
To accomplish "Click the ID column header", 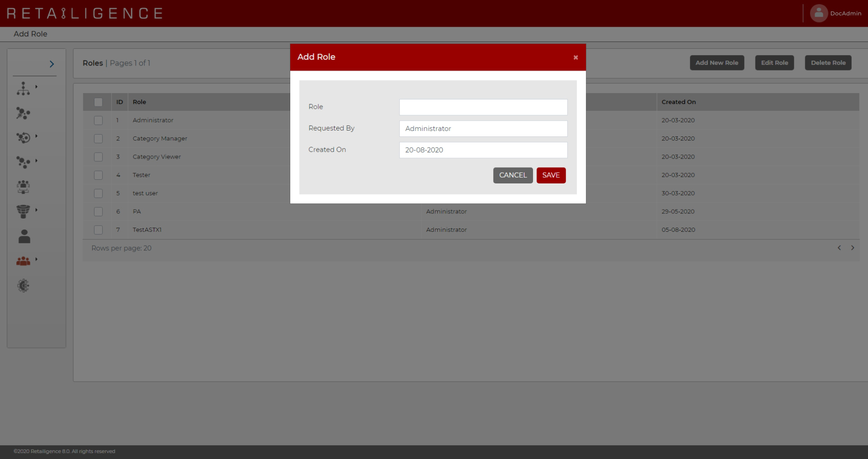I will 119,102.
